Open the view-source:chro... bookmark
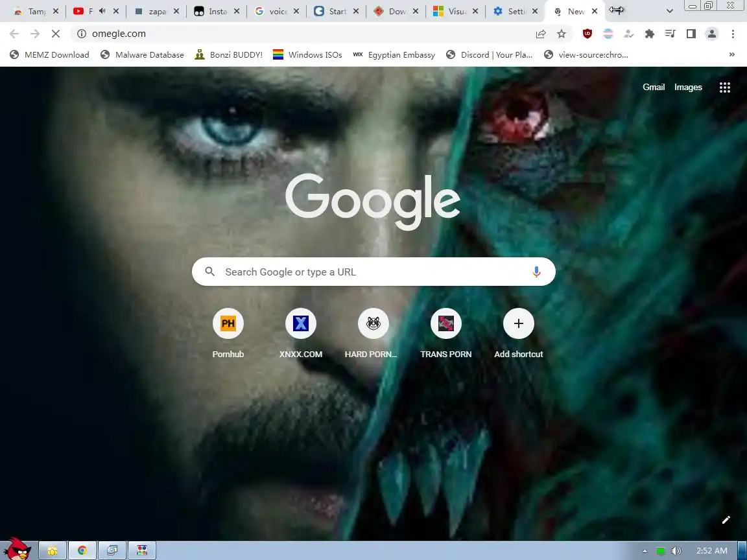 tap(586, 54)
